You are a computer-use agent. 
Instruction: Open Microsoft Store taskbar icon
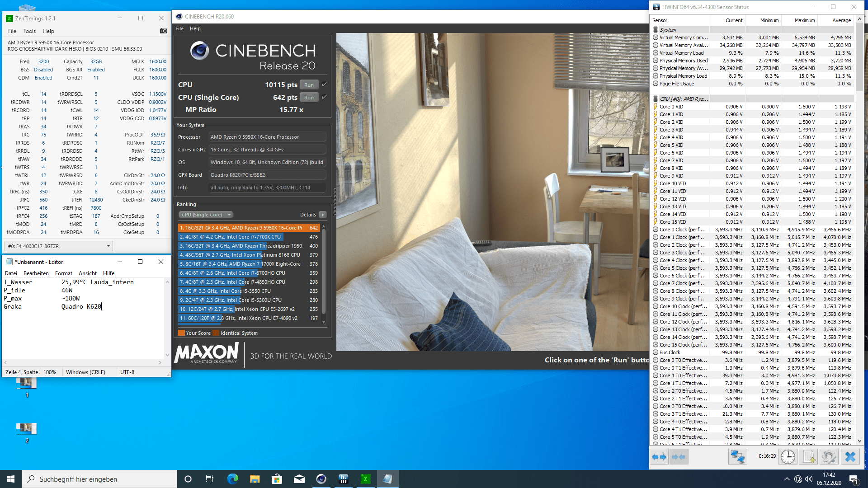(277, 479)
